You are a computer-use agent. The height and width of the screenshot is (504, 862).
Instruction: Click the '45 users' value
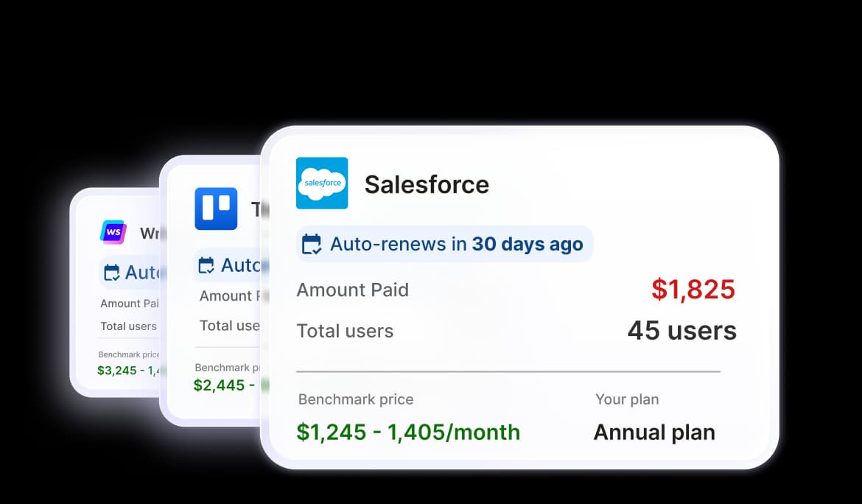point(681,330)
